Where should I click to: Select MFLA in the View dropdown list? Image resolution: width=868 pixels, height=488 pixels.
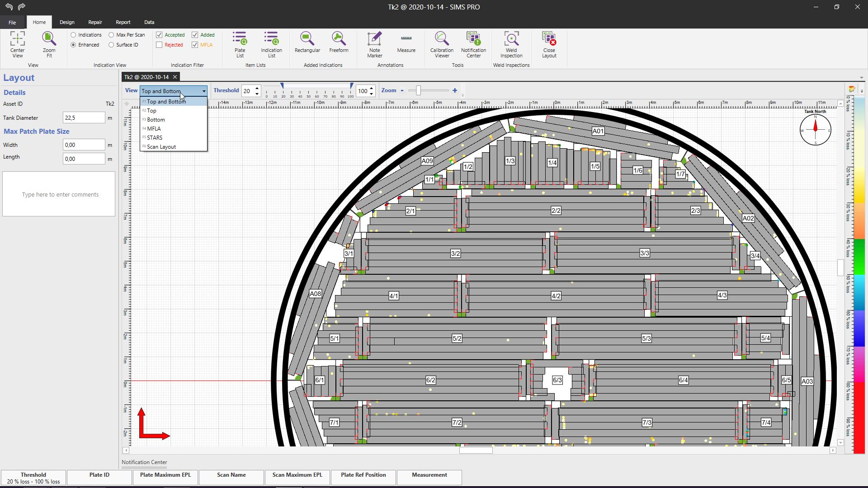[x=154, y=129]
